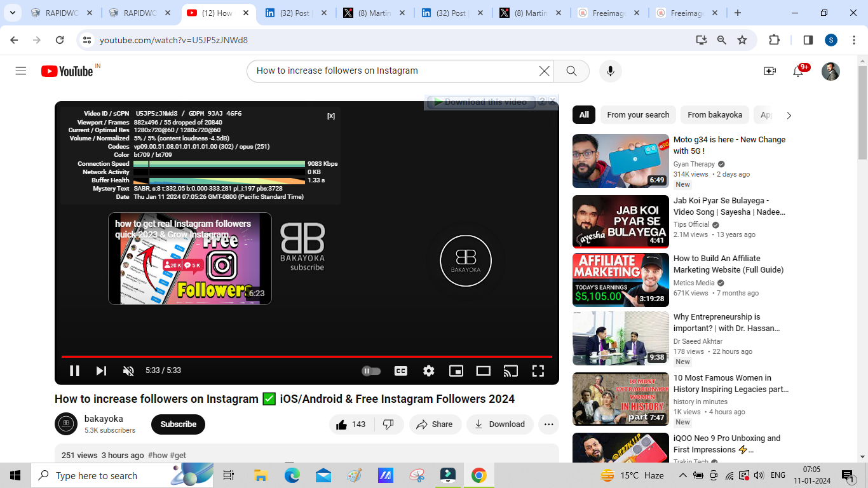The width and height of the screenshot is (868, 488).
Task: Go to the YouTube home logo
Action: tap(67, 71)
